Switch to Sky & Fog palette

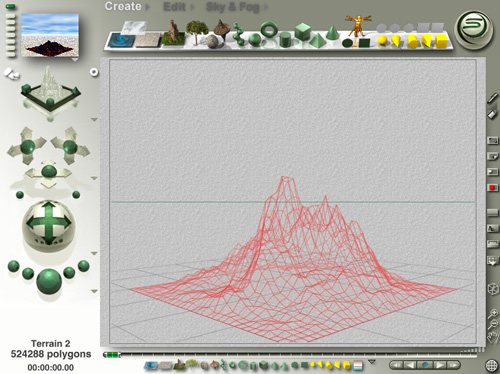pyautogui.click(x=232, y=7)
